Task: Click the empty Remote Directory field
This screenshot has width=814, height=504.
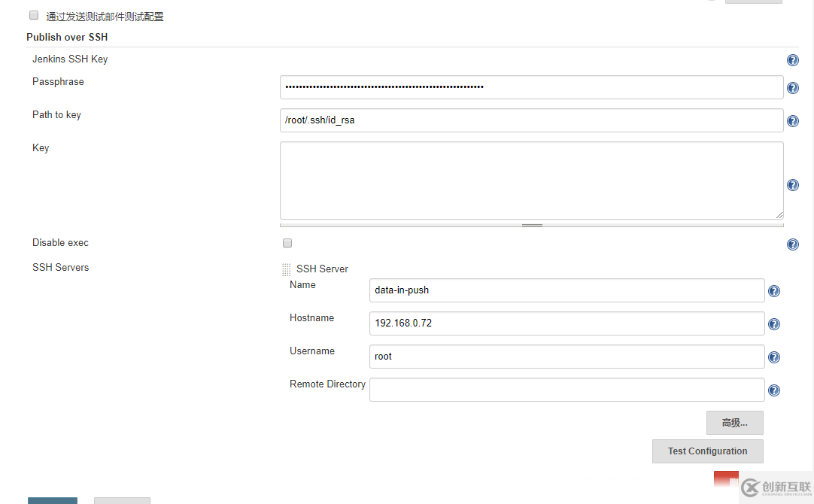Action: click(566, 390)
